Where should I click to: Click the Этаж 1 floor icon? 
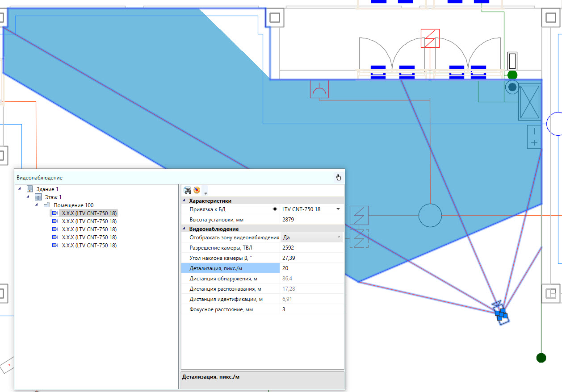point(38,197)
